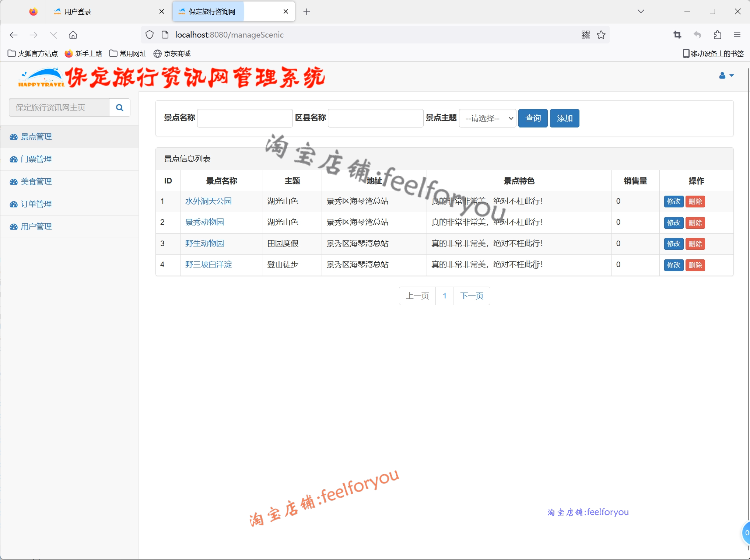Click the 景点特色 column header
Image resolution: width=750 pixels, height=560 pixels.
tap(519, 181)
